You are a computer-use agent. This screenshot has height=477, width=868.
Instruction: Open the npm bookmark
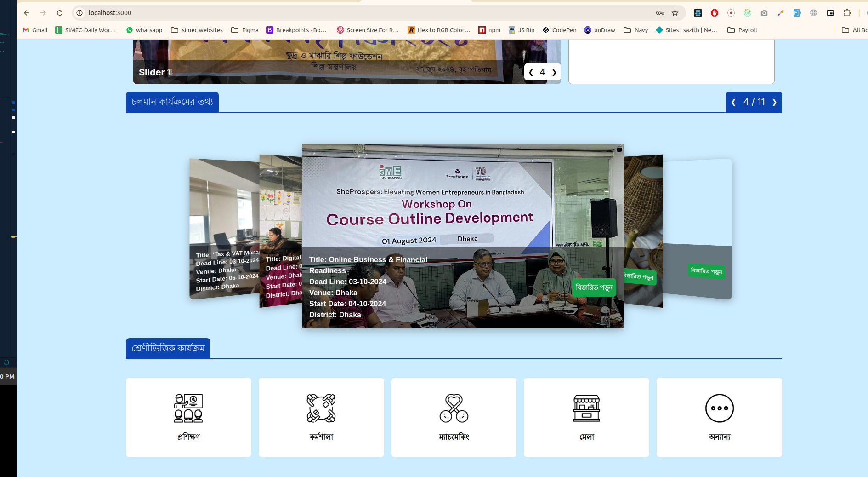tap(489, 30)
